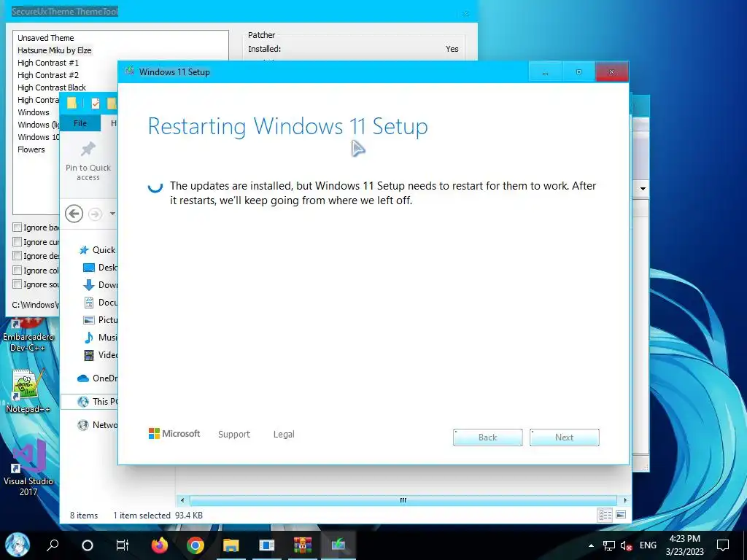Click the Windows 11 Setup title bar icon
The image size is (747, 560).
[129, 71]
